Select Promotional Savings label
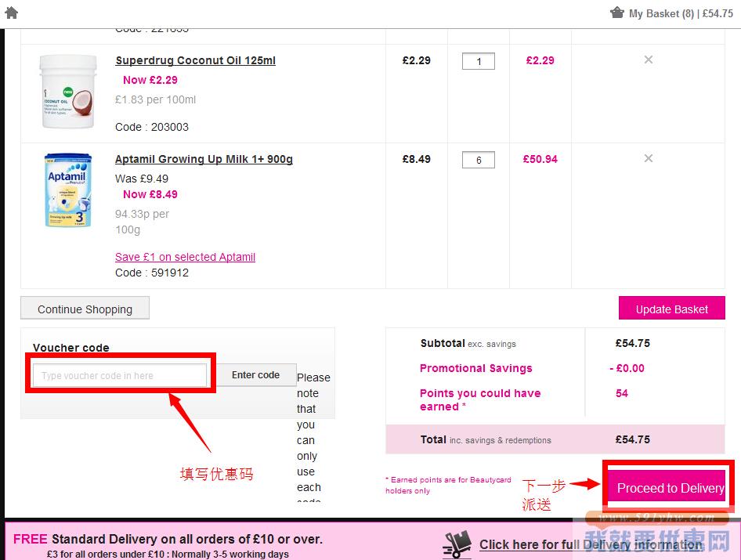 coord(476,368)
